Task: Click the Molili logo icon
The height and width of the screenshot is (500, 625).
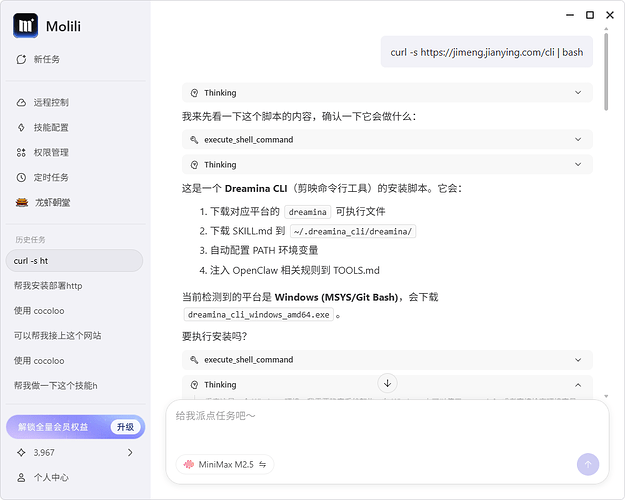Action: [26, 25]
